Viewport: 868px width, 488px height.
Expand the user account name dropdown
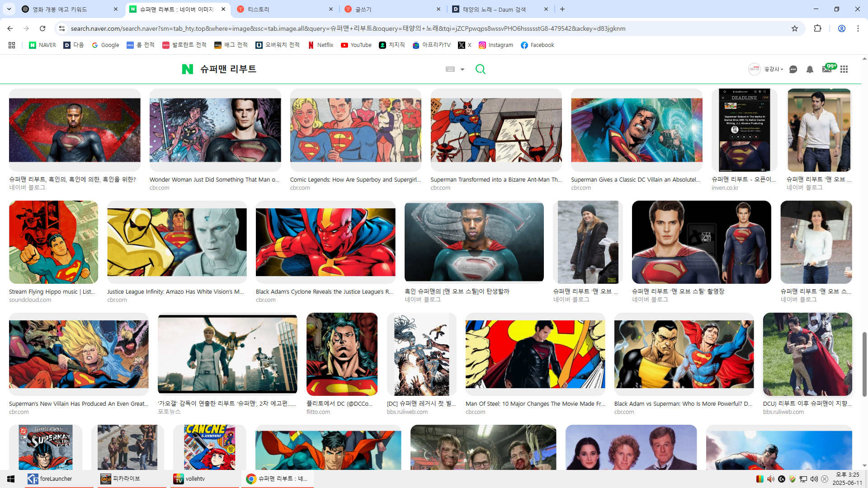coord(774,69)
